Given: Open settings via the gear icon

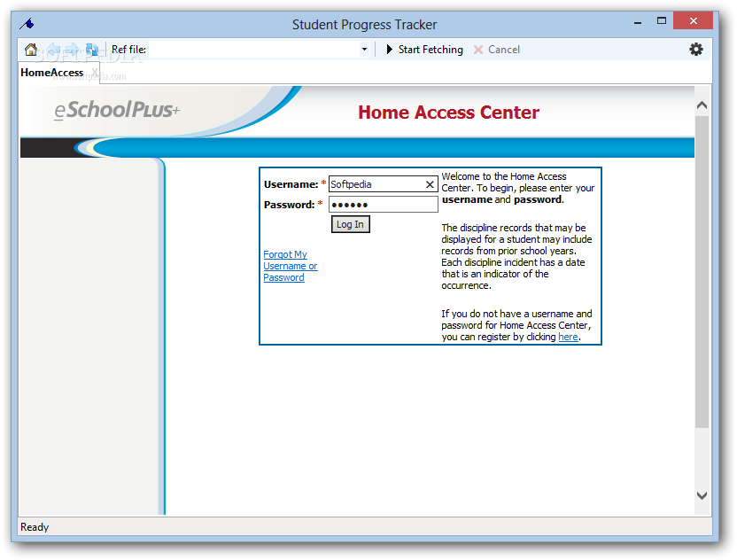Looking at the screenshot, I should click(696, 50).
